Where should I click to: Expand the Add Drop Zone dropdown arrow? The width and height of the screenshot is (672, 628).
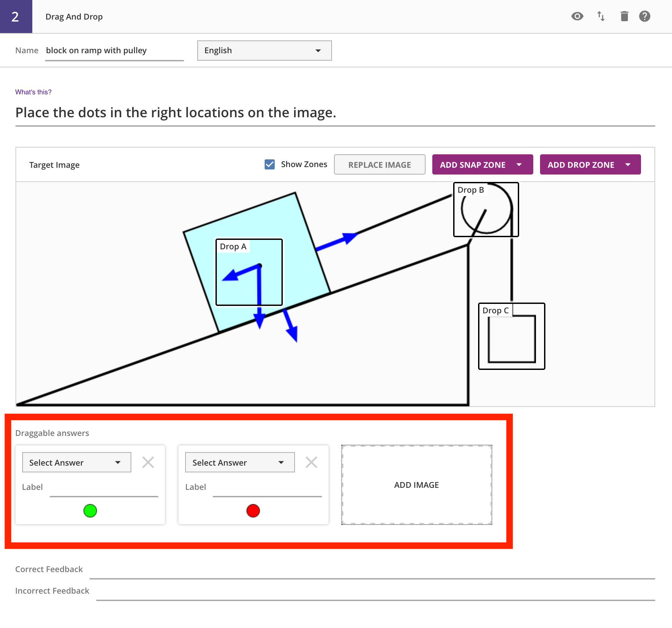[628, 165]
